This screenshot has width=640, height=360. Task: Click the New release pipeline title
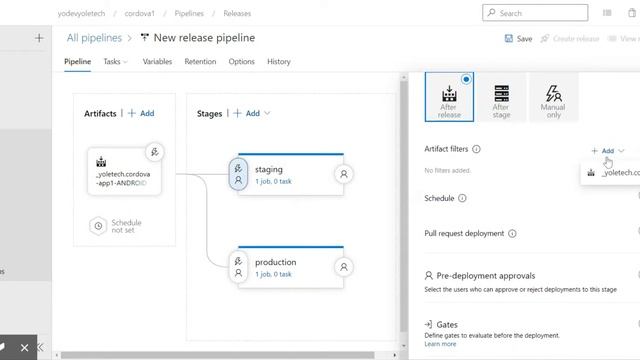click(x=204, y=38)
